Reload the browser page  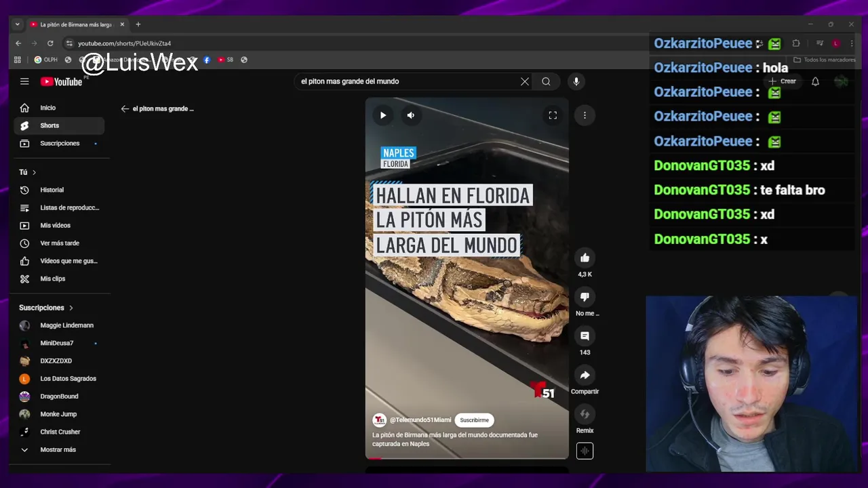tap(50, 43)
